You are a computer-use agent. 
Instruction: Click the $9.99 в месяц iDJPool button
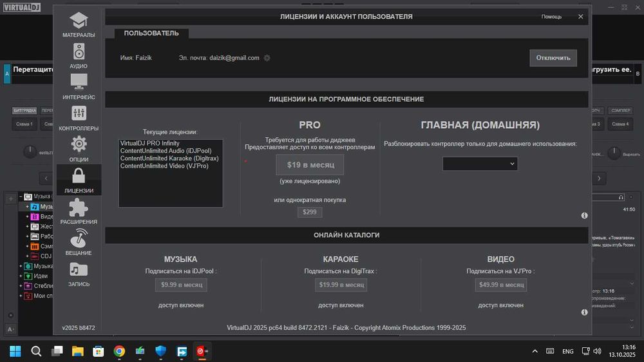[181, 285]
